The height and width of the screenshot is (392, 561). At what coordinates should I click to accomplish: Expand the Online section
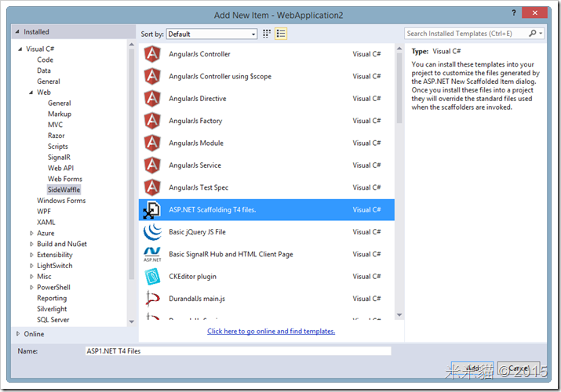pyautogui.click(x=18, y=334)
